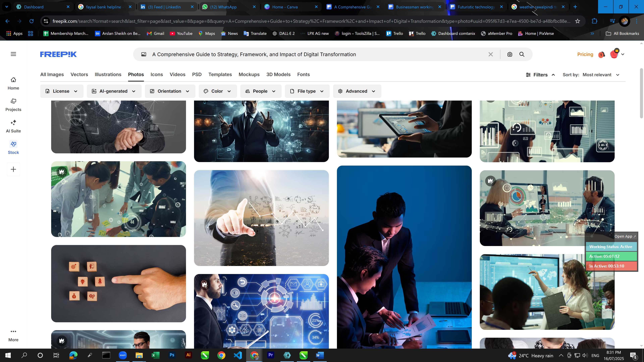The image size is (644, 362).
Task: View site information icon in address bar
Action: pyautogui.click(x=46, y=21)
